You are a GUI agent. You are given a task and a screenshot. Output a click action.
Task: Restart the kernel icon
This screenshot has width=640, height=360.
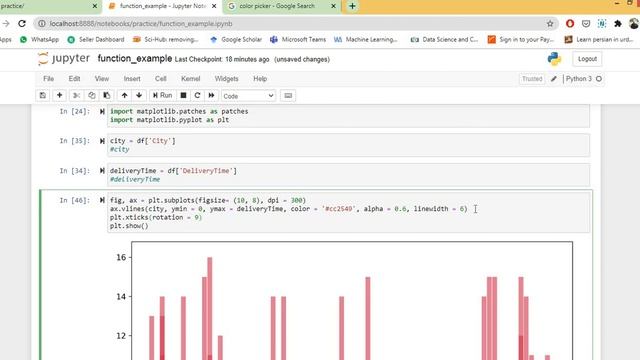[198, 96]
